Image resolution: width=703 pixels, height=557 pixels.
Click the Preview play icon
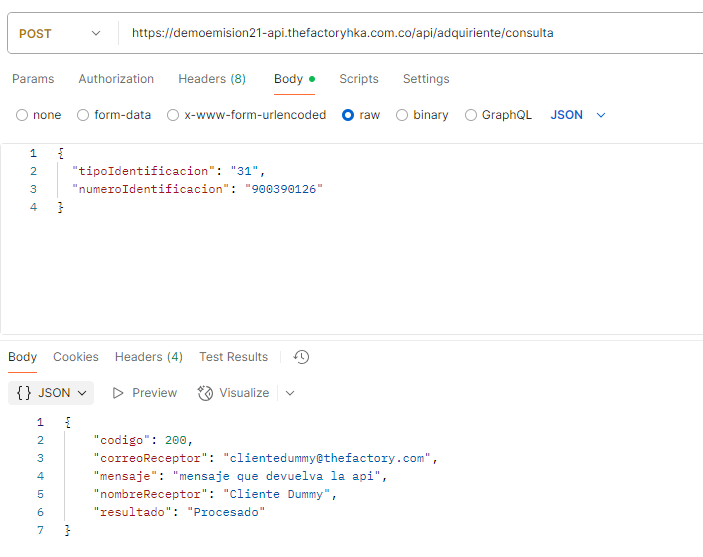(119, 393)
